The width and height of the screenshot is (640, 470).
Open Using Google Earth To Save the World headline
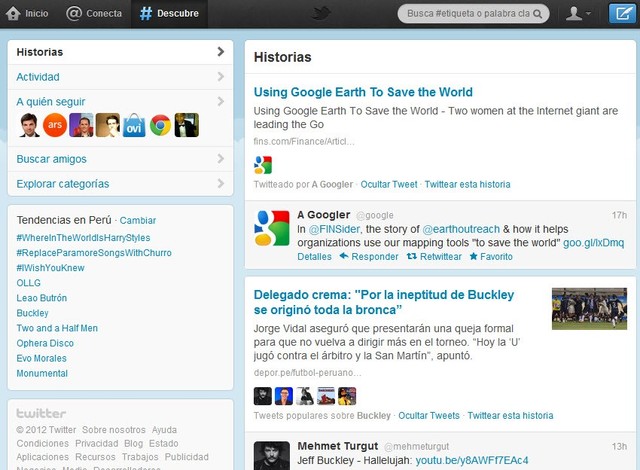click(x=363, y=92)
